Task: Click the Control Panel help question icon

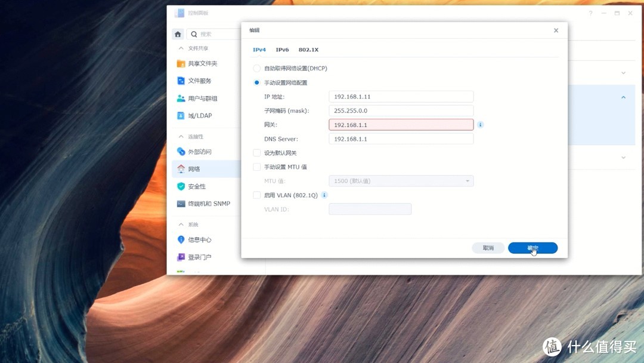Action: coord(590,13)
